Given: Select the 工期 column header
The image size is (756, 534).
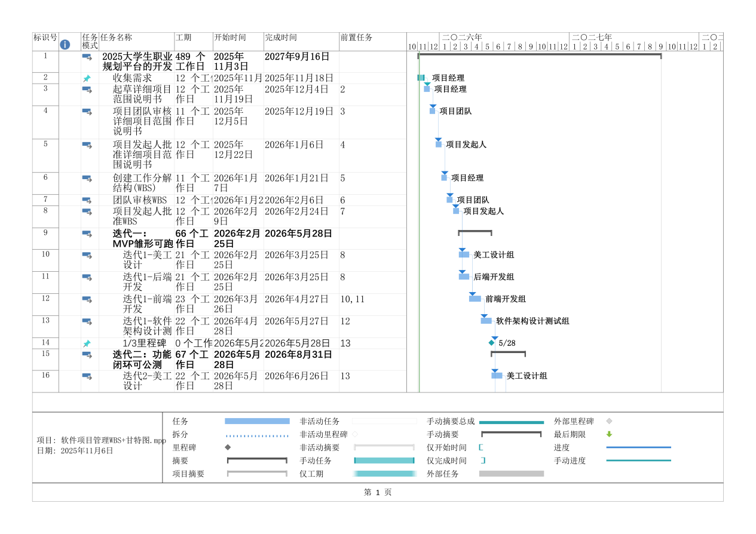Looking at the screenshot, I should 194,42.
